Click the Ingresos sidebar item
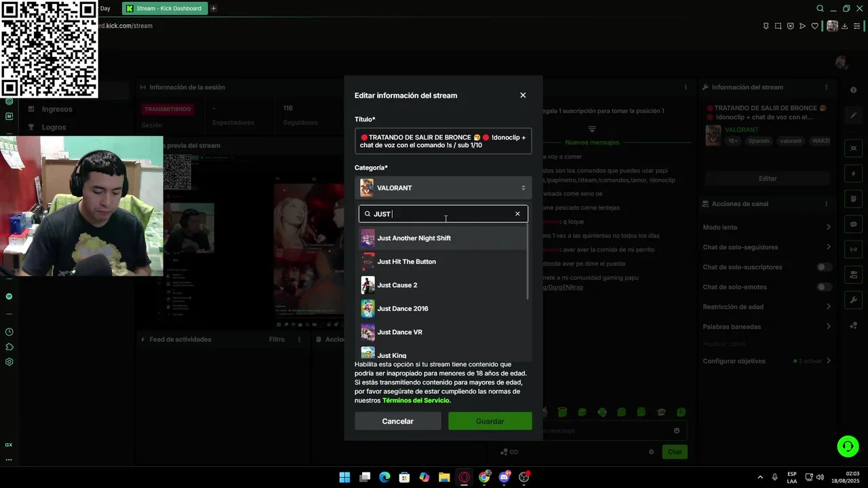868x488 pixels. tap(57, 109)
